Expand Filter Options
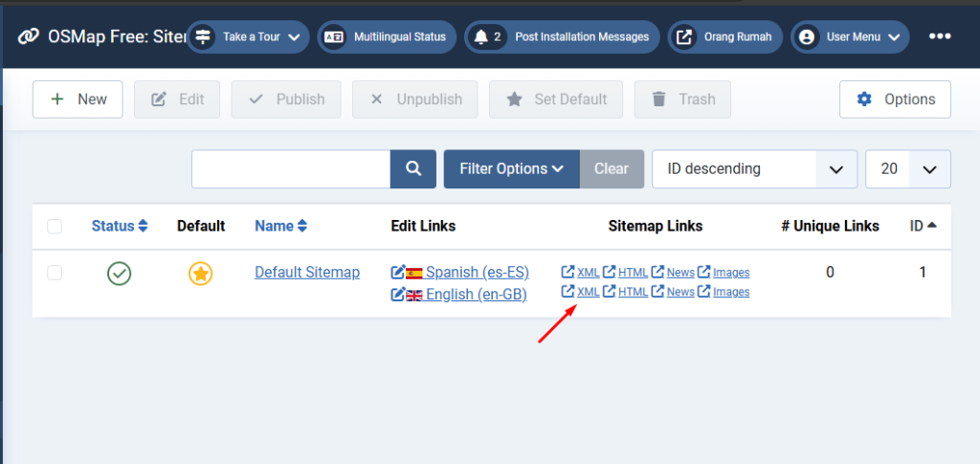The height and width of the screenshot is (464, 980). (512, 168)
